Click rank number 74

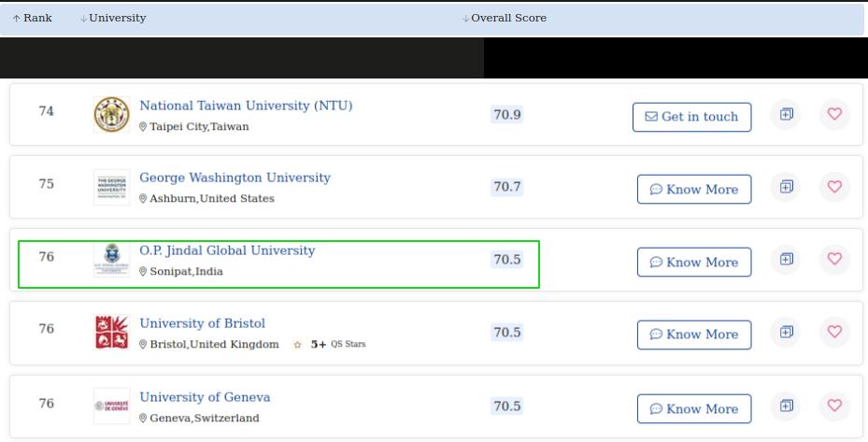[x=47, y=111]
